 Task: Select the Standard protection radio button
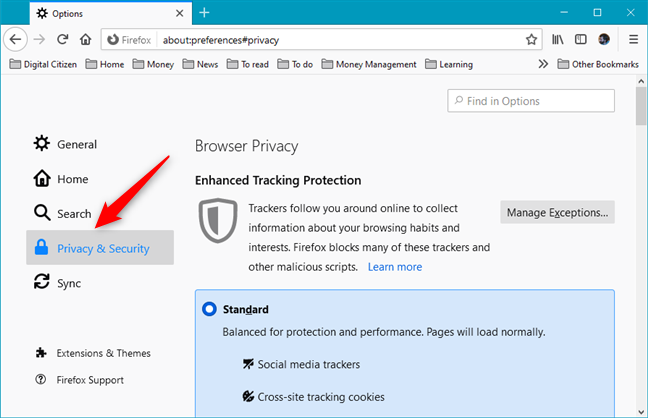point(209,309)
